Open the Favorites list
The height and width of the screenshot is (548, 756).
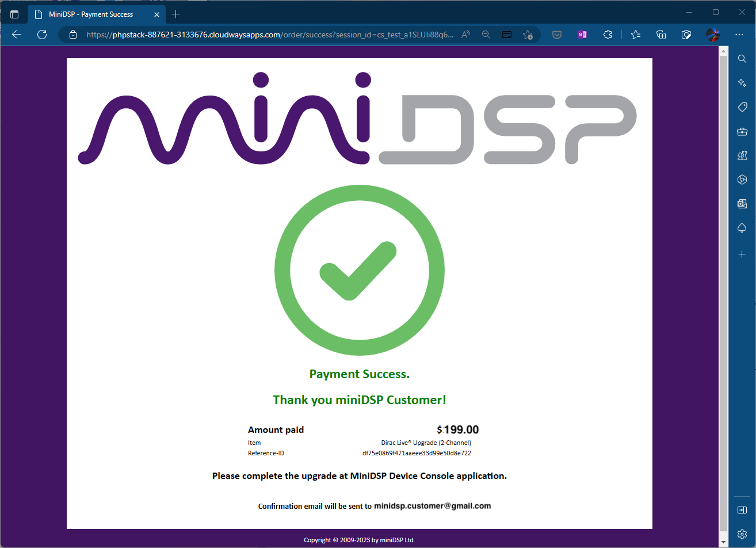(636, 35)
